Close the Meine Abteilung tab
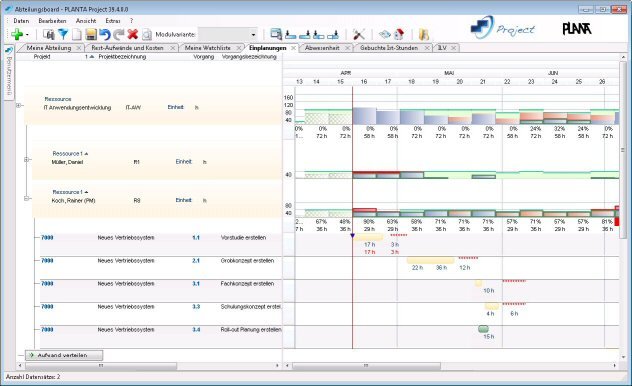Viewport: 632px width, 386px height. 79,48
